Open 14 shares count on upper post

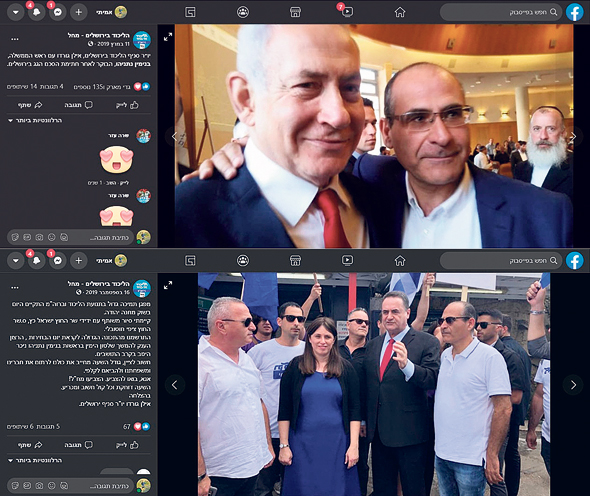click(22, 87)
